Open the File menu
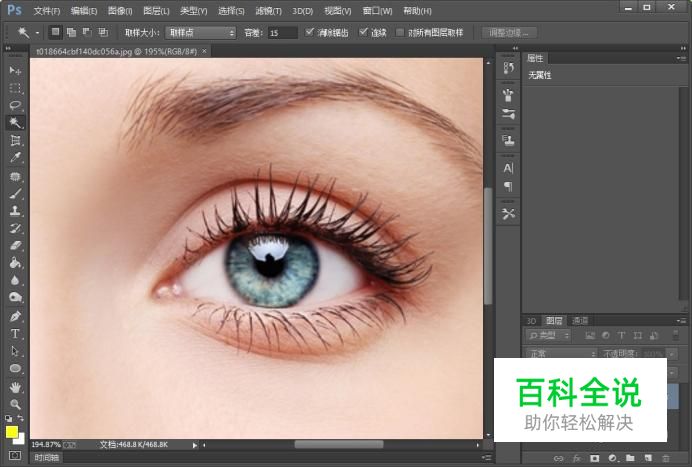Viewport: 692px width, 467px height. click(x=47, y=11)
